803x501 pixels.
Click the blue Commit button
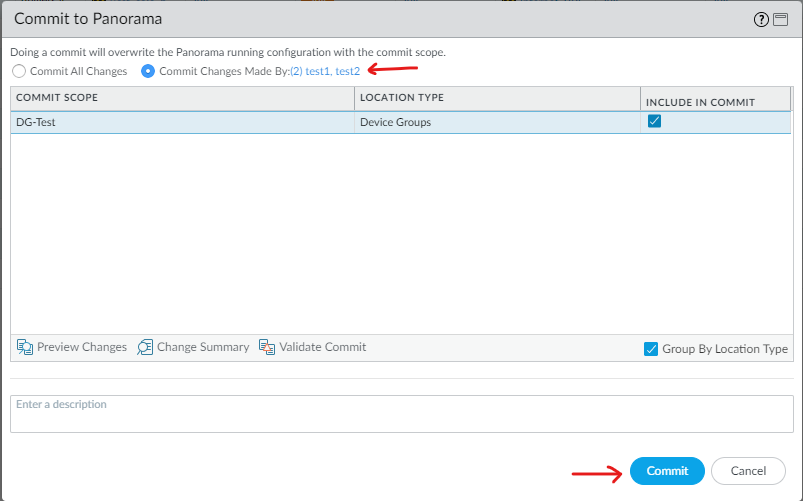coord(667,471)
